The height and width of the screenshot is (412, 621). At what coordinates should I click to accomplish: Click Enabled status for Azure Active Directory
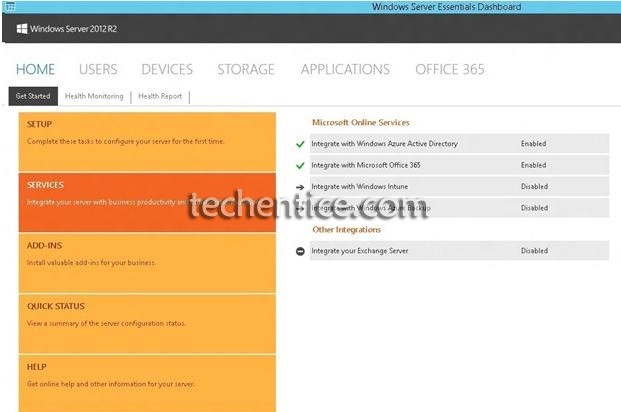tap(533, 144)
